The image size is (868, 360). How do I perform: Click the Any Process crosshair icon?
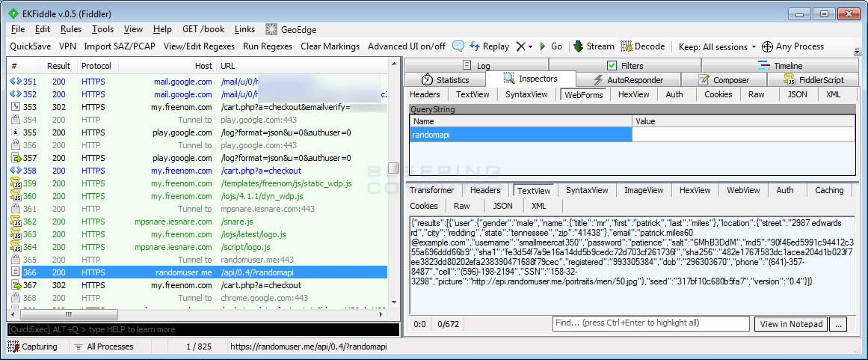point(767,46)
